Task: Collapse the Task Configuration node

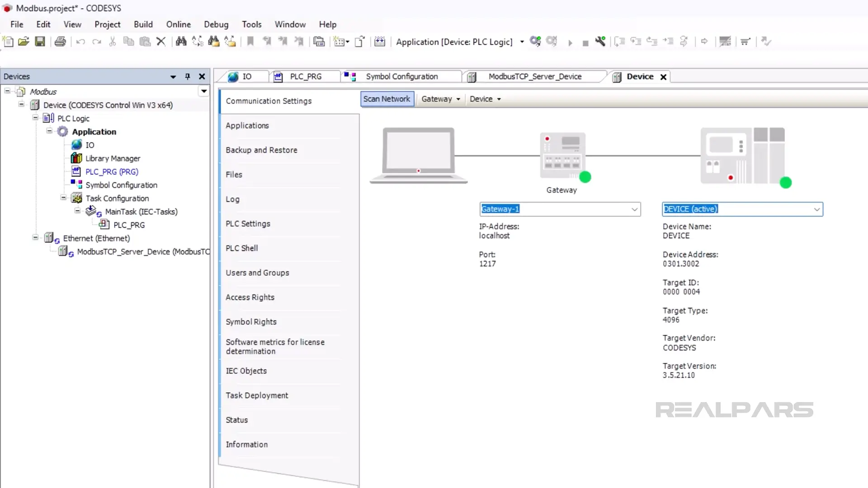Action: point(63,198)
